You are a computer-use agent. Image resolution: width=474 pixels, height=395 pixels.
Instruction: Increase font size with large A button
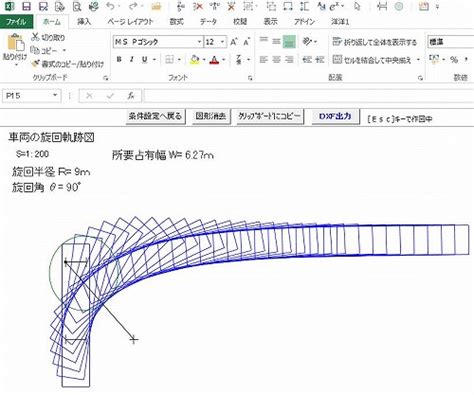tap(234, 42)
